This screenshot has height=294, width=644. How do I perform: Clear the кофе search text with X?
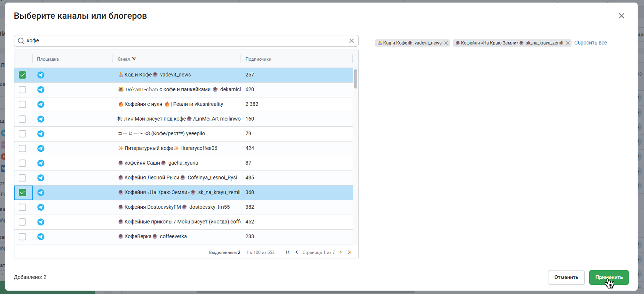[x=351, y=41]
